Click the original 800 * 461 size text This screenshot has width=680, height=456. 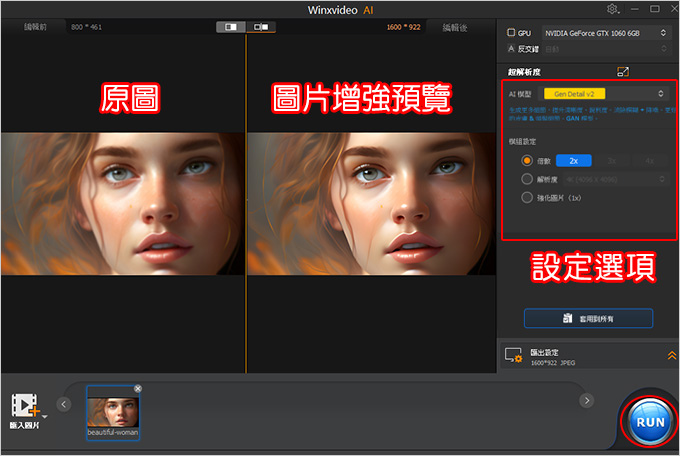(x=86, y=27)
